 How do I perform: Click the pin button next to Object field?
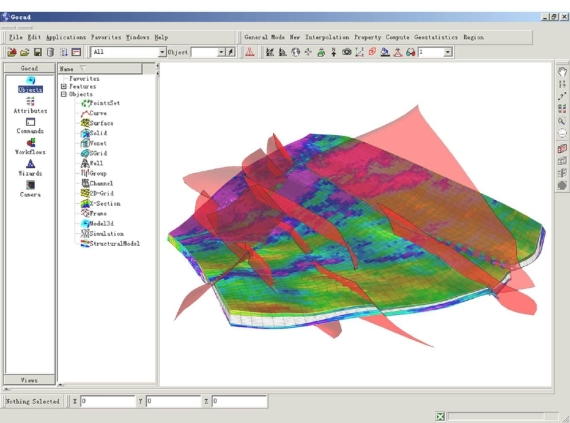point(230,52)
